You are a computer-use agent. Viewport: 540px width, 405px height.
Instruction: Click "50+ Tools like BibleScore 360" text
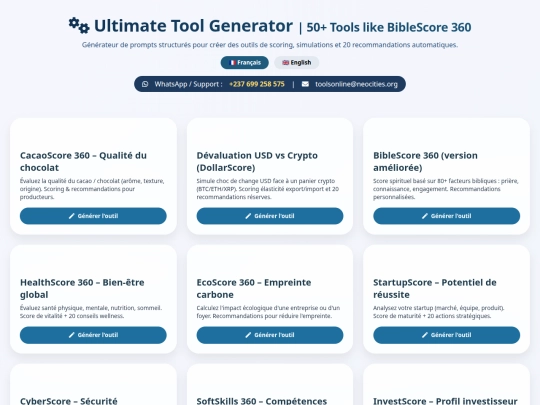point(389,27)
